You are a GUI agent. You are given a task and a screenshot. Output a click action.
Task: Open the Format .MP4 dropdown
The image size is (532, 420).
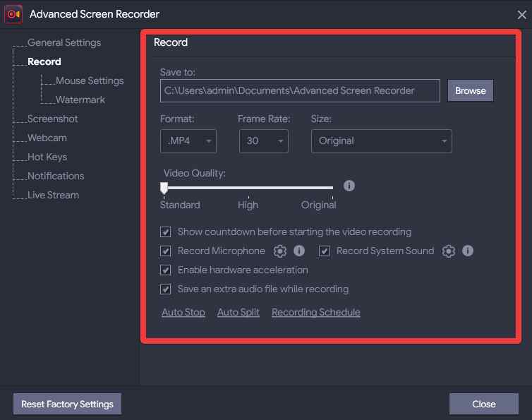pos(188,141)
